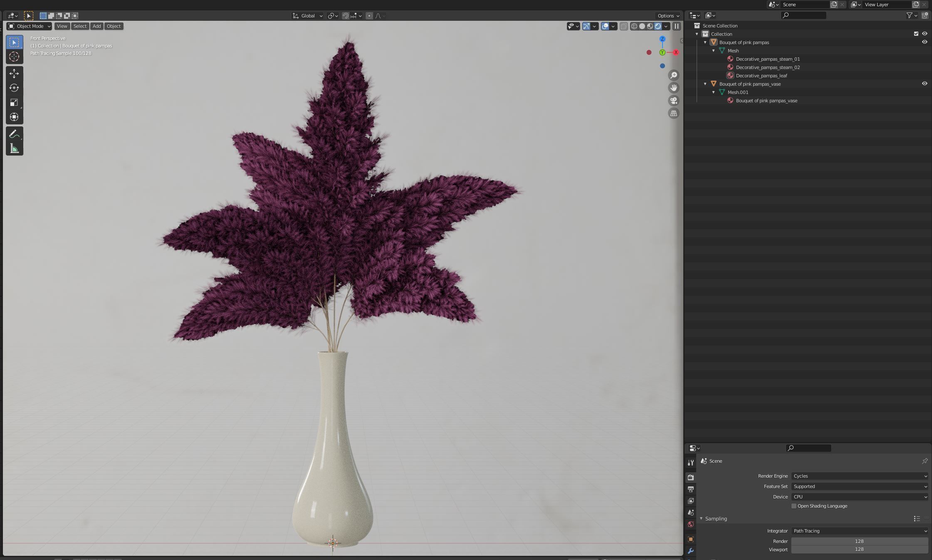
Task: Collapse Mesh.001 tree item
Action: (x=714, y=92)
